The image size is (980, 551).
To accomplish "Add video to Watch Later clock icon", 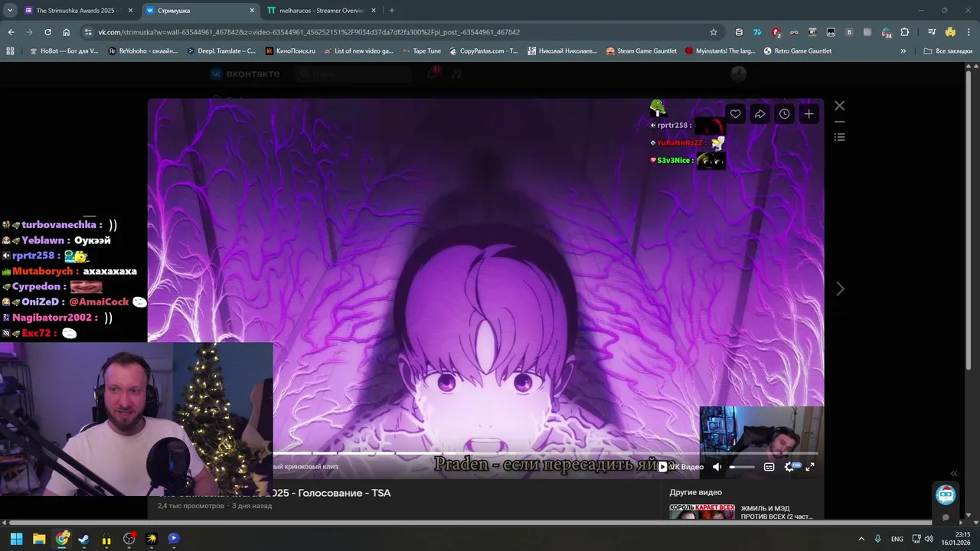I will [x=785, y=114].
